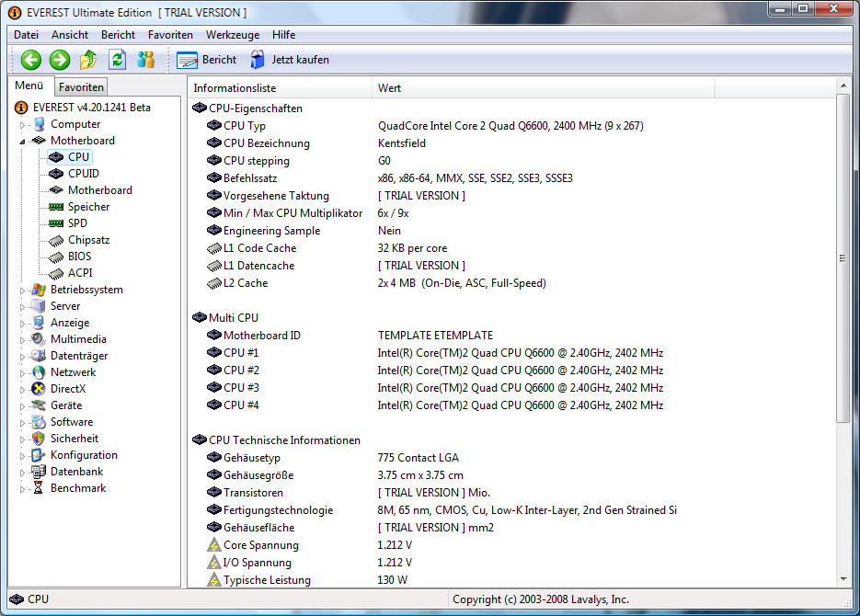Sort by the Wert column header
The image size is (860, 616).
click(543, 87)
